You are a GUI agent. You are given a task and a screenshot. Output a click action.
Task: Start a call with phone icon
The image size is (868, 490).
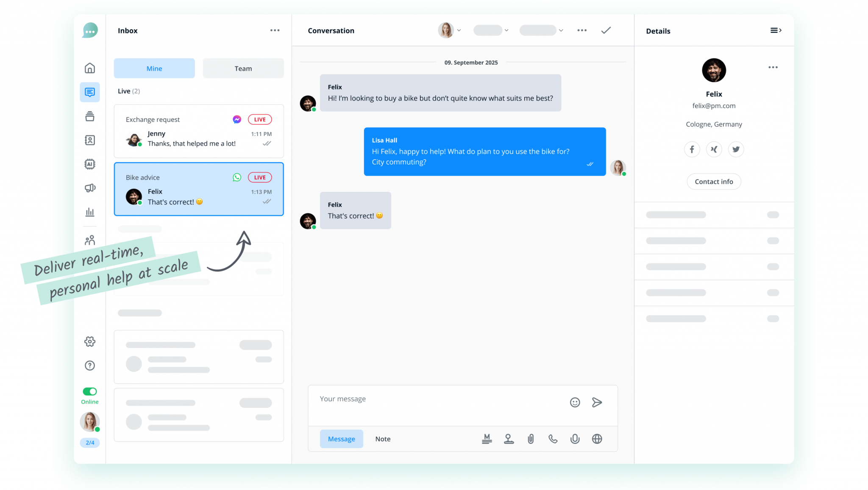point(553,439)
